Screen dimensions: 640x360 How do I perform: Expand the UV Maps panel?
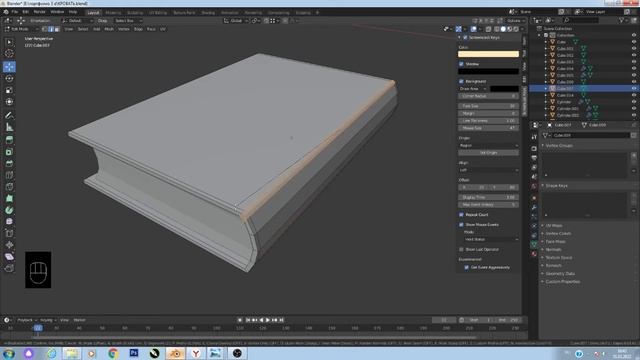click(553, 225)
